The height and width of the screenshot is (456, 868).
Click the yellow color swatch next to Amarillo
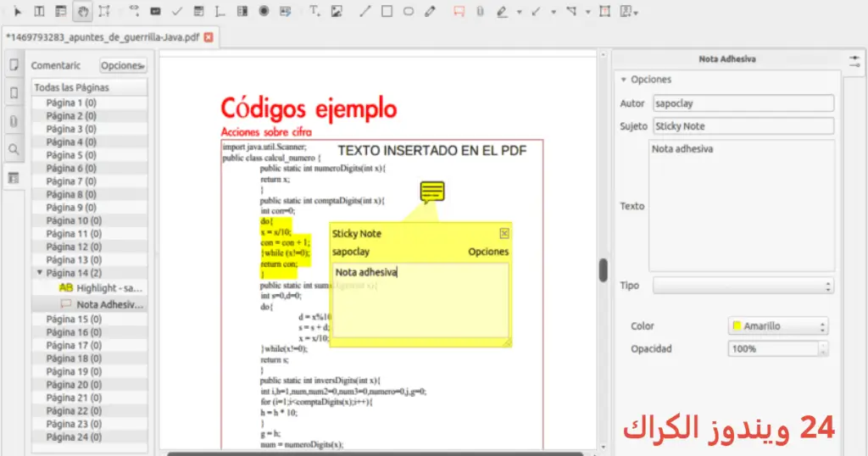[x=737, y=325]
